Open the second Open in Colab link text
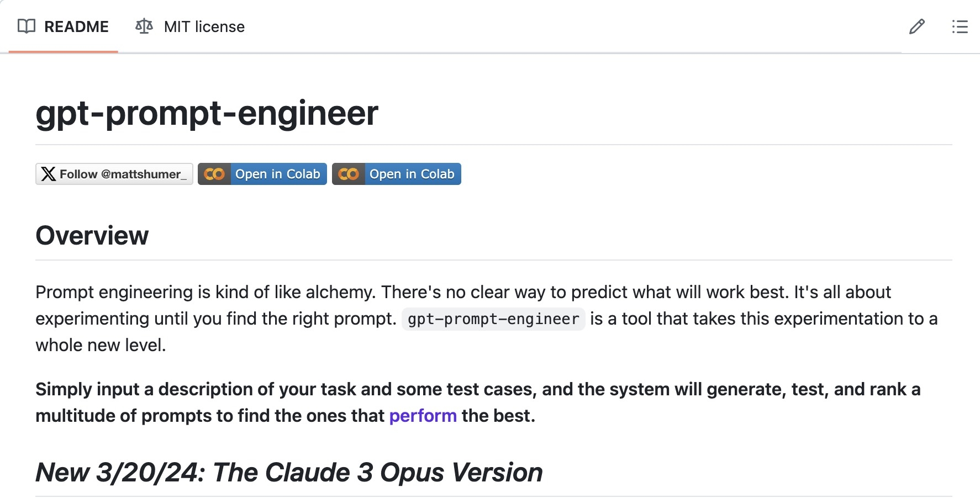This screenshot has height=498, width=980. [x=412, y=174]
